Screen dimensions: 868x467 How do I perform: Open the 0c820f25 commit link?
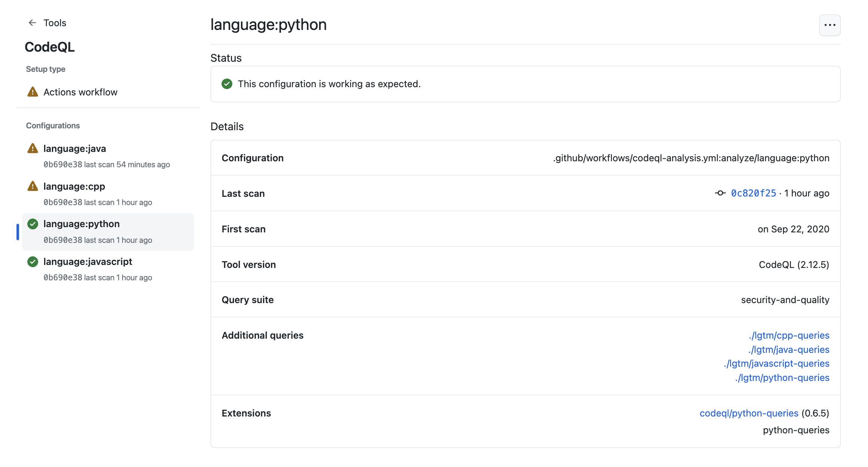click(754, 193)
